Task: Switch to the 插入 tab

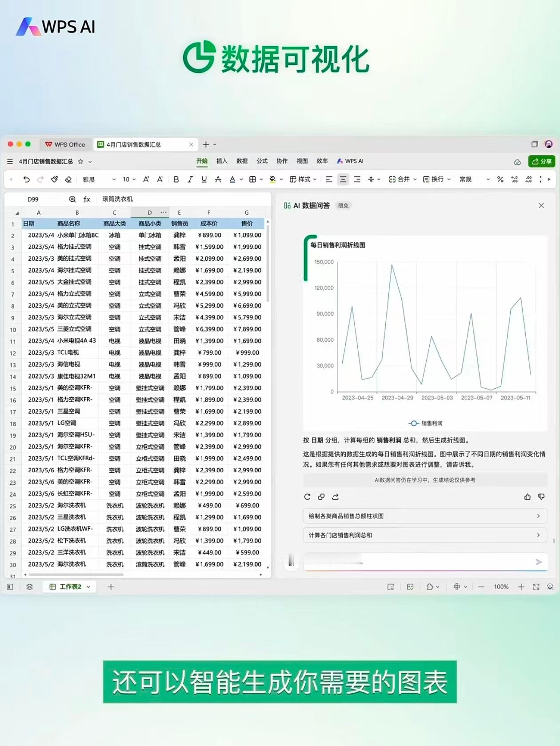Action: (x=222, y=161)
